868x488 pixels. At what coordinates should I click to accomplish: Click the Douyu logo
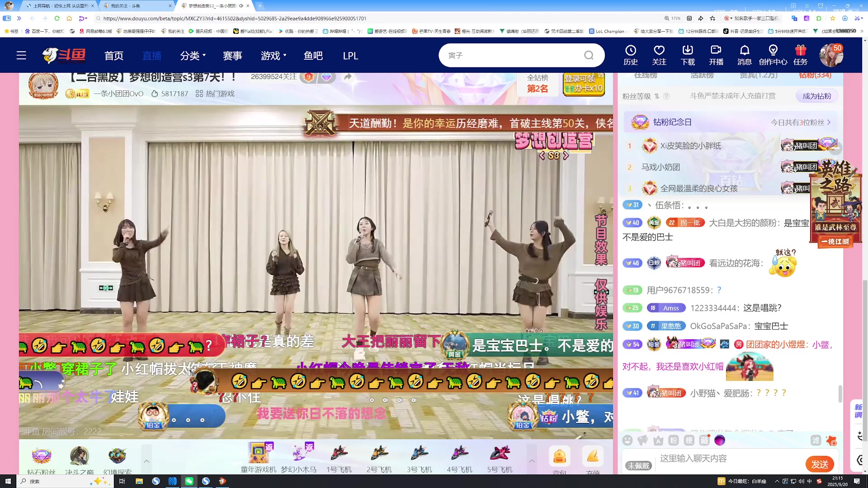click(64, 56)
